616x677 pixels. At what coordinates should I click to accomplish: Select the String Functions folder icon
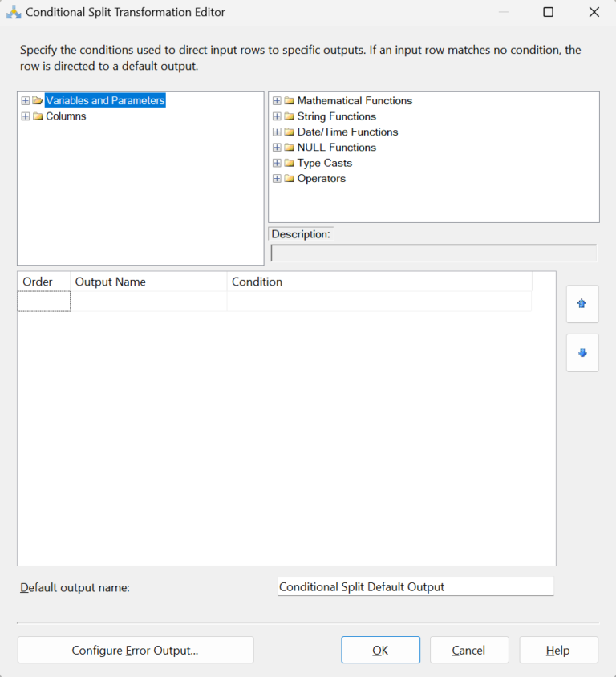tap(290, 116)
